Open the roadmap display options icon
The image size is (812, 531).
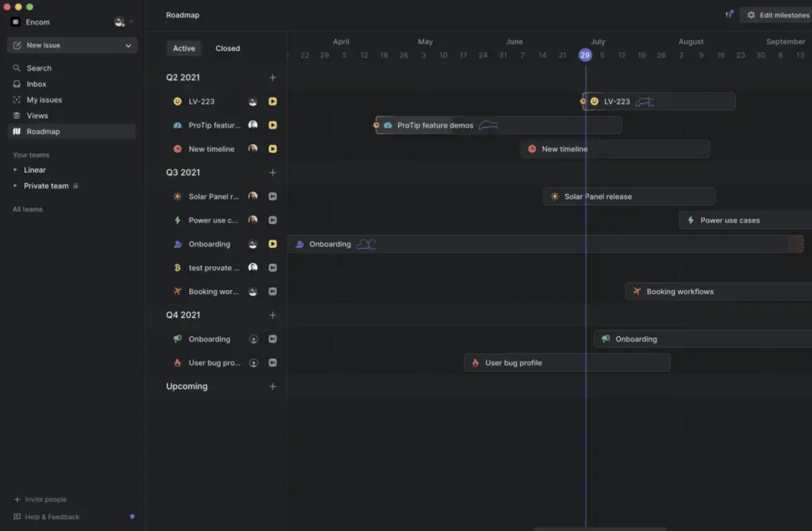(730, 14)
